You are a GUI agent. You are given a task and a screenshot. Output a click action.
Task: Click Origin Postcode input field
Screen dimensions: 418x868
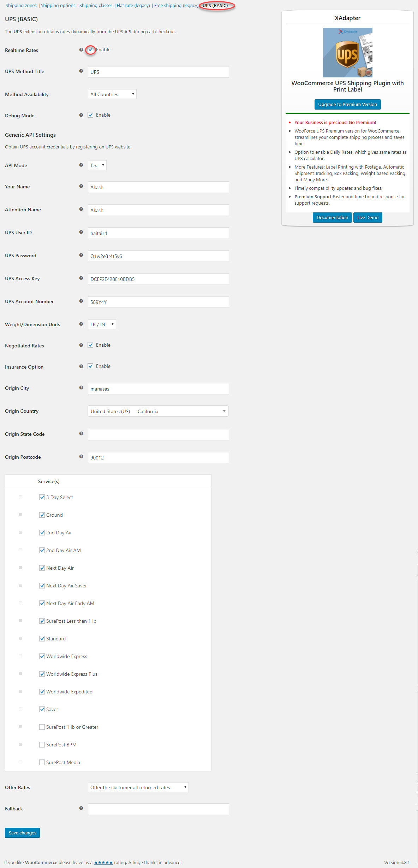coord(158,457)
